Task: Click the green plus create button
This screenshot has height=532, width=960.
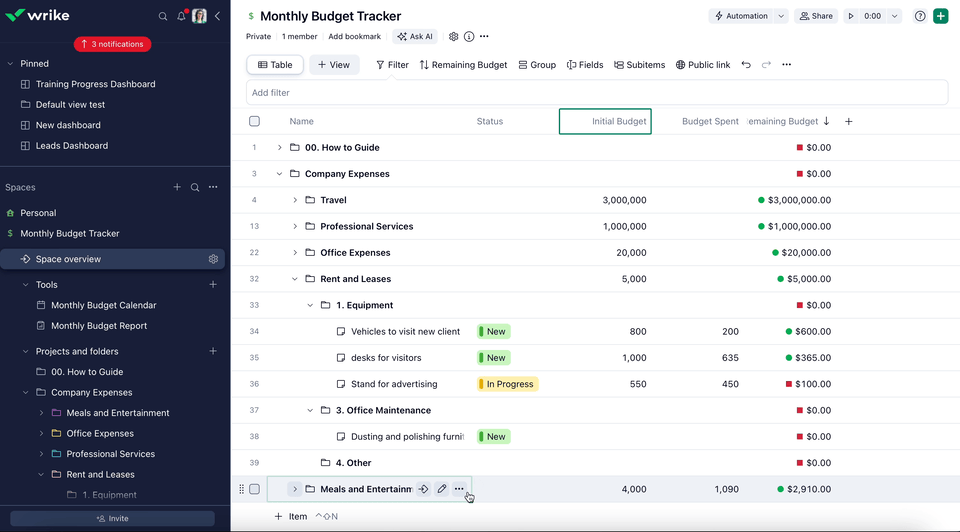Action: [x=941, y=16]
